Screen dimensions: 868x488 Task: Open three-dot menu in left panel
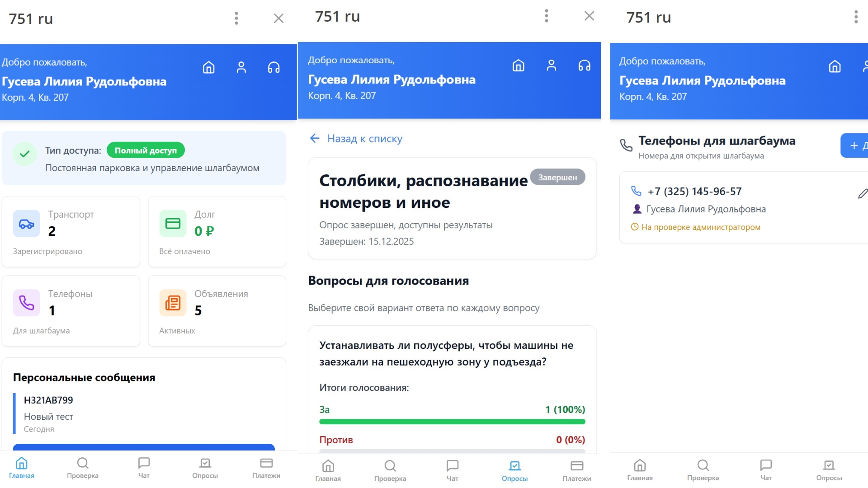[236, 18]
